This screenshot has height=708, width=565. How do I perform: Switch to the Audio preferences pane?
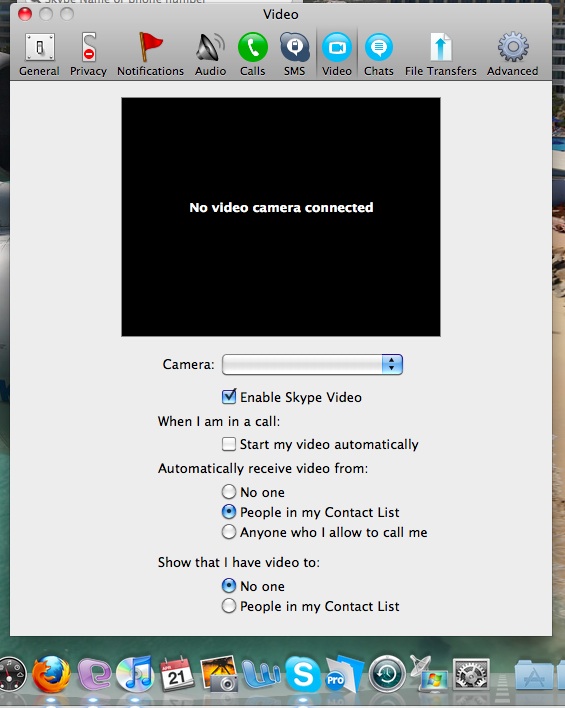coord(210,54)
